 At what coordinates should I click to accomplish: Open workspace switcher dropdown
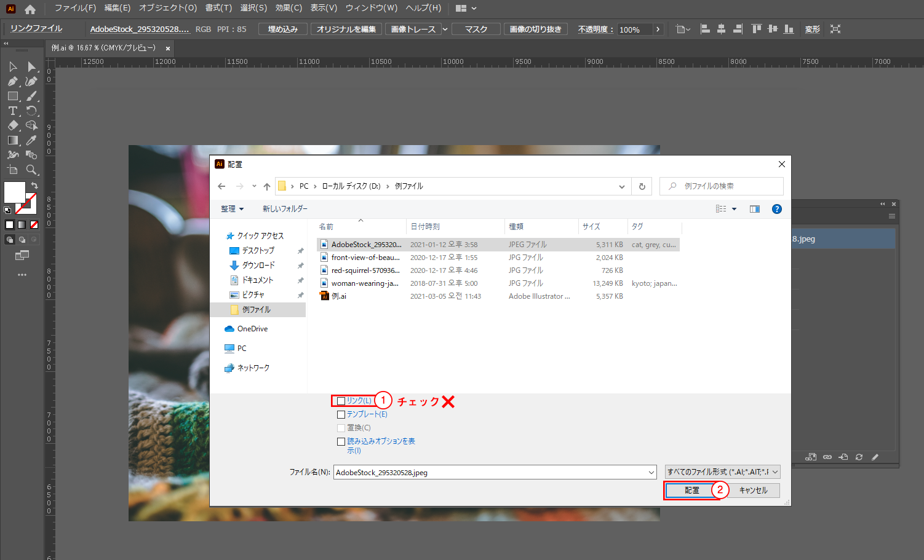tap(466, 9)
